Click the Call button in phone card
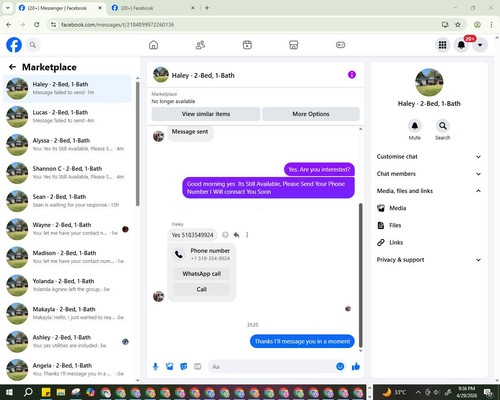The width and height of the screenshot is (500, 400). (202, 289)
